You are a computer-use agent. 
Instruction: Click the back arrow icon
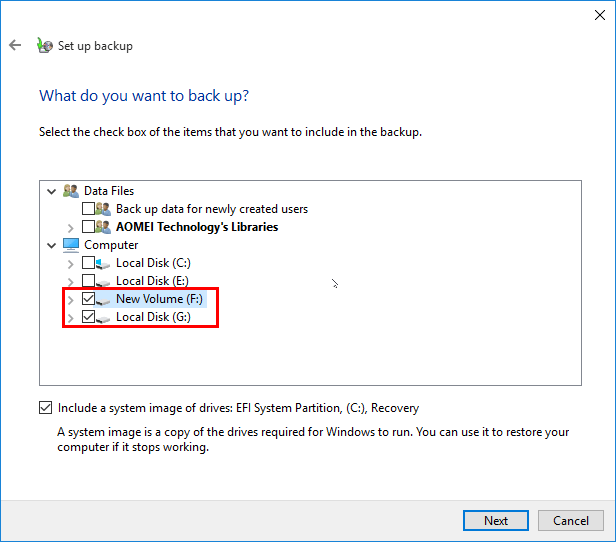[15, 46]
